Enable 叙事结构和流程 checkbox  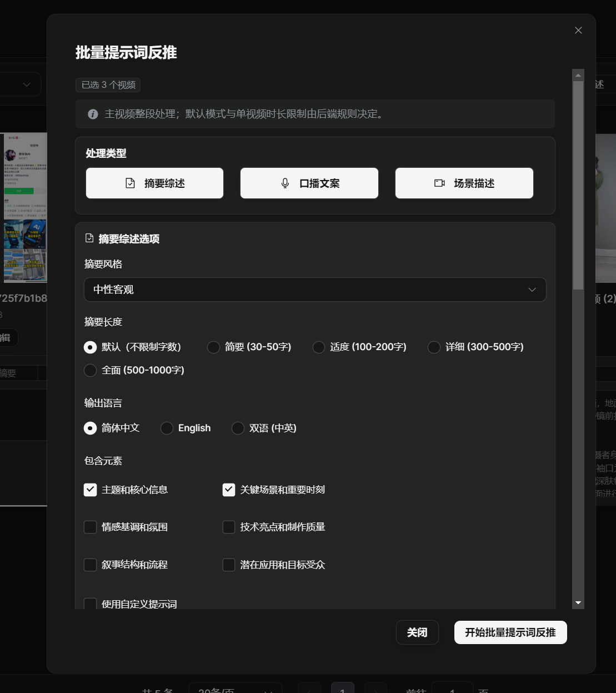(x=90, y=565)
